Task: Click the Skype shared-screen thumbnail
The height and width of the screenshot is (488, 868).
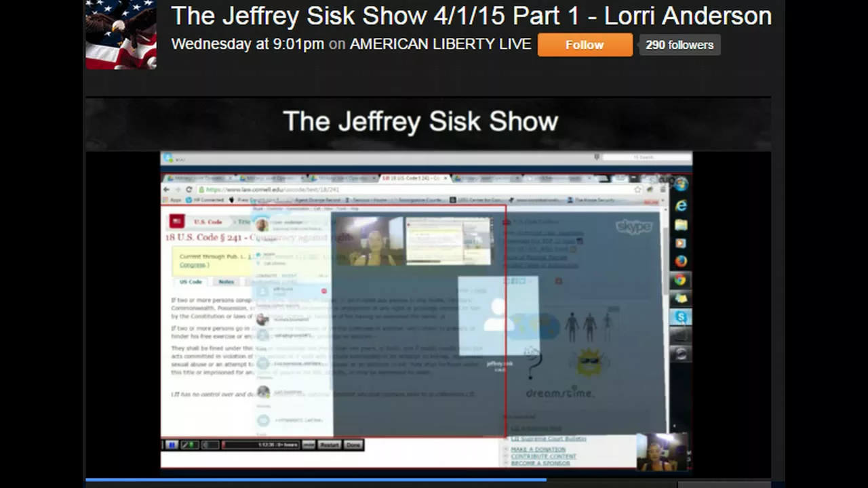Action: pyautogui.click(x=448, y=241)
